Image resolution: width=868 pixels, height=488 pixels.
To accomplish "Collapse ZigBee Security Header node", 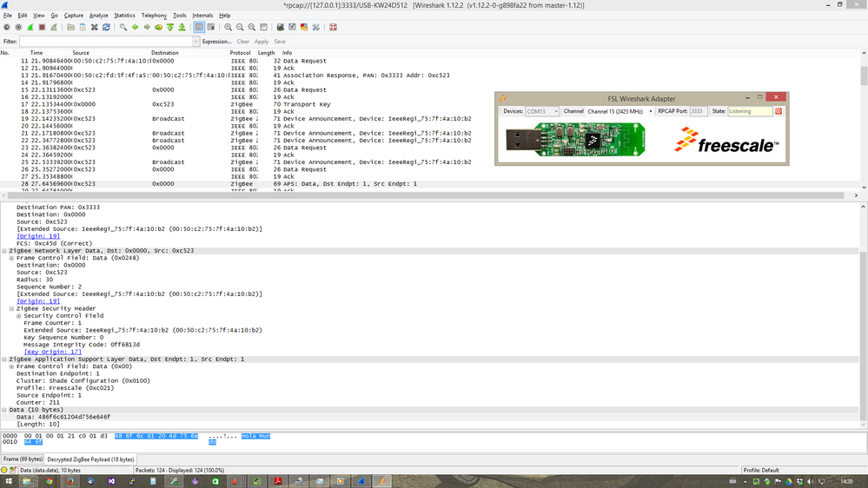I will pyautogui.click(x=11, y=309).
